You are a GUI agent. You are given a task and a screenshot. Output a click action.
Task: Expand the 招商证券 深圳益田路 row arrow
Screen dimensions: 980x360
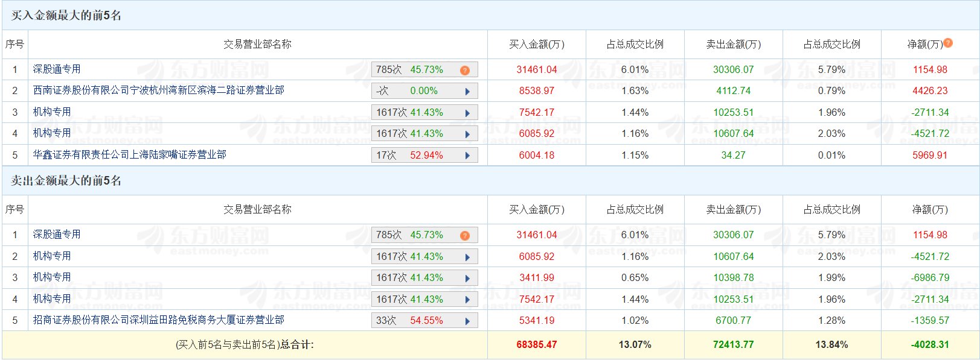[x=467, y=321]
